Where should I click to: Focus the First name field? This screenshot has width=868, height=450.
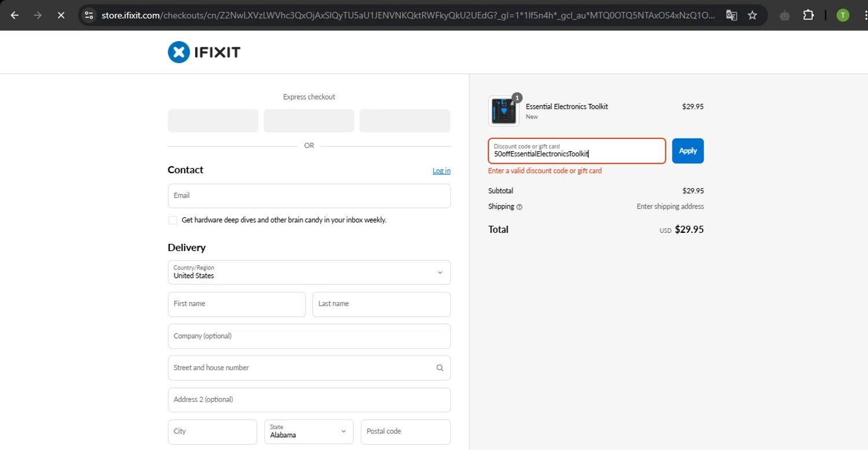click(237, 304)
